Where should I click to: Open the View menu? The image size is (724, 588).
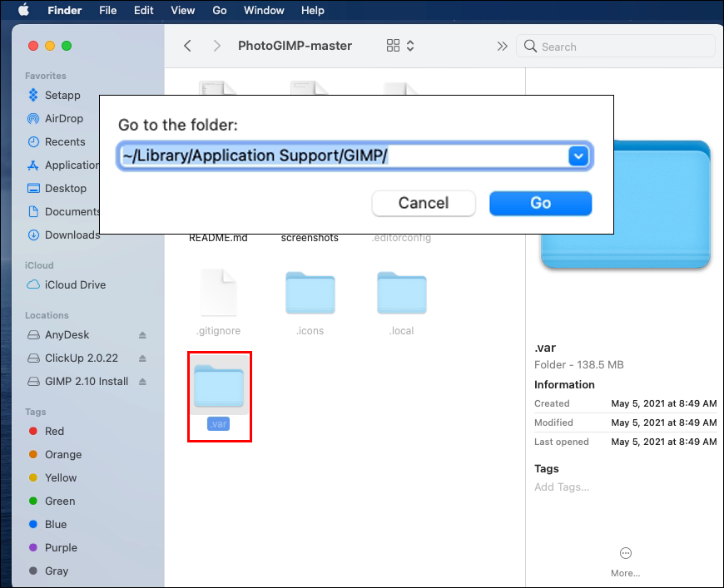182,10
